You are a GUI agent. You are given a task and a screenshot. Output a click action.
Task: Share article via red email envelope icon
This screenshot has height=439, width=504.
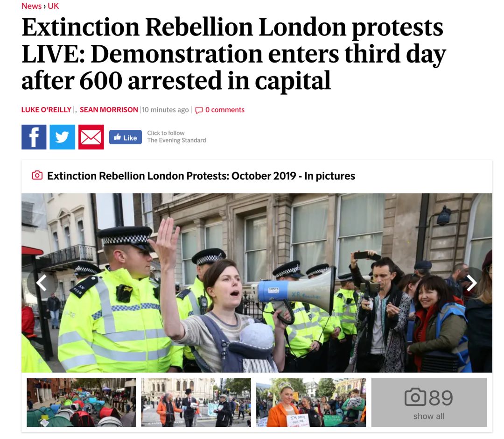[x=91, y=137]
